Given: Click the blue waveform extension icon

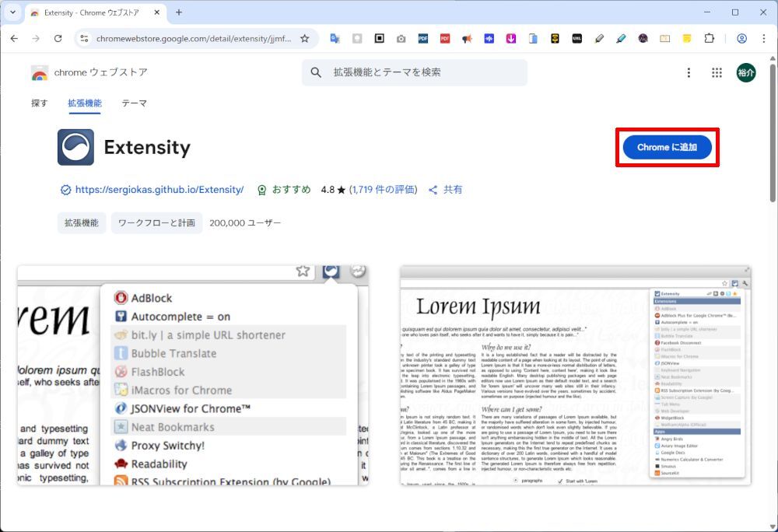Looking at the screenshot, I should [x=489, y=39].
